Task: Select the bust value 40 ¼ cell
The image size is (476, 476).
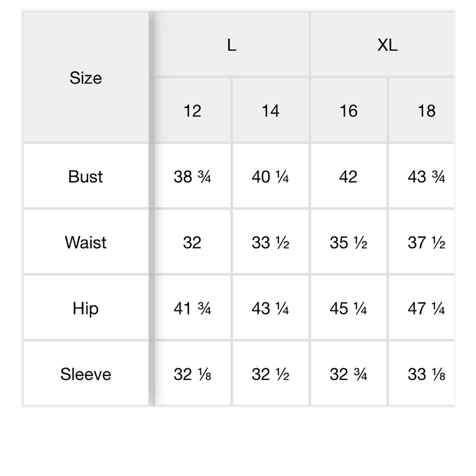Action: [270, 177]
